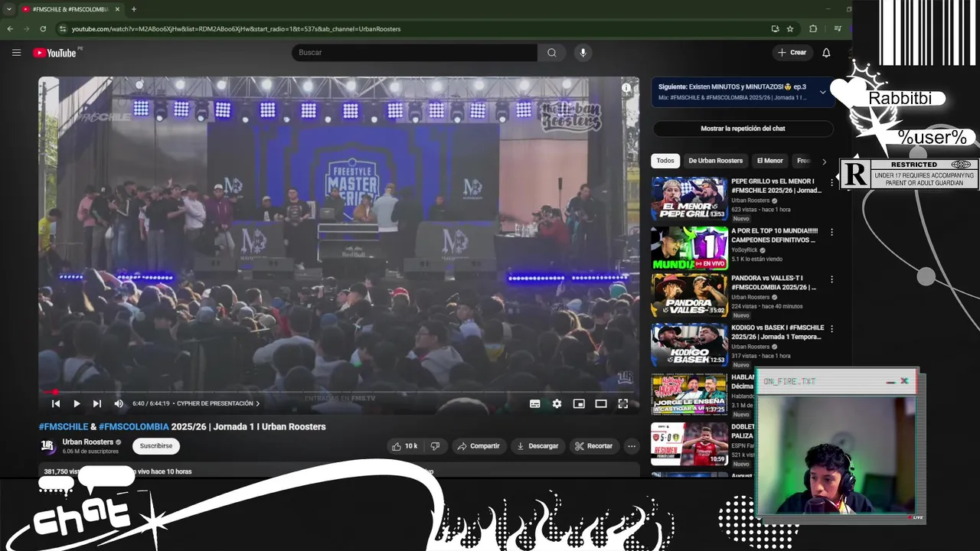Open options for PEPE GRILLO video

(x=831, y=183)
